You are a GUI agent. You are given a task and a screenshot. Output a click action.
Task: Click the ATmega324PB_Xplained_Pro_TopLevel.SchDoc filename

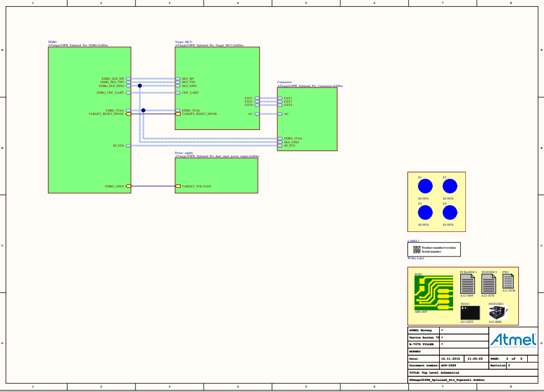click(446, 380)
